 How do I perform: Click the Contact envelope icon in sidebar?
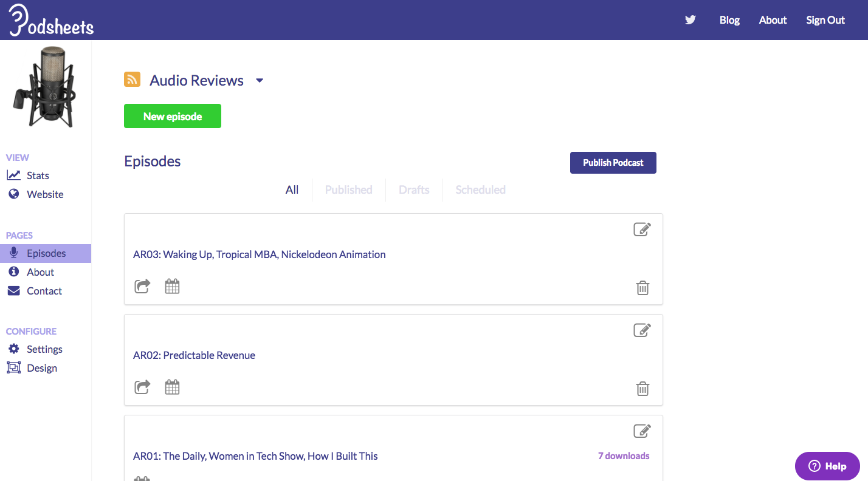[x=13, y=291]
